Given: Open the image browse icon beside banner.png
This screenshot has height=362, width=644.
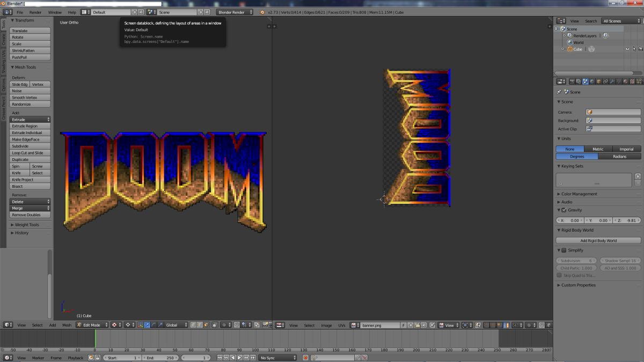Looking at the screenshot, I should tap(355, 325).
